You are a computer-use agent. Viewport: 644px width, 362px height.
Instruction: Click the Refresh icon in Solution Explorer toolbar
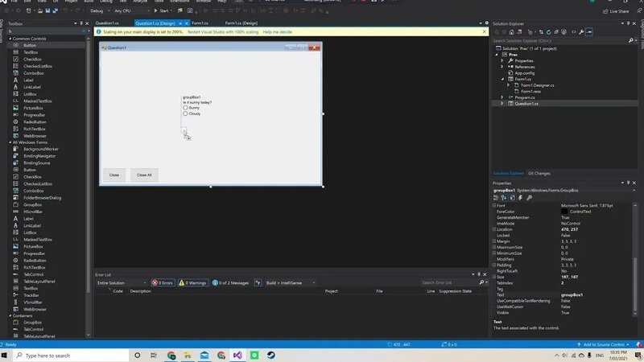click(548, 32)
